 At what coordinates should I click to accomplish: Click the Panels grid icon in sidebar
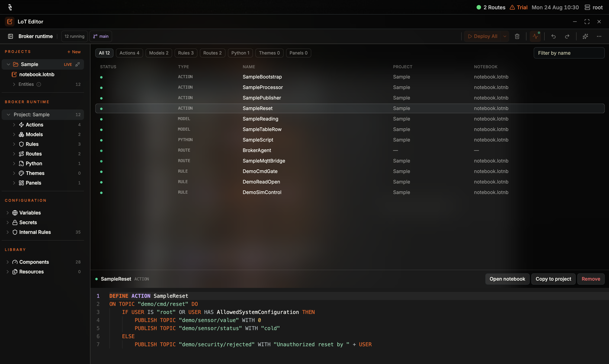21,183
